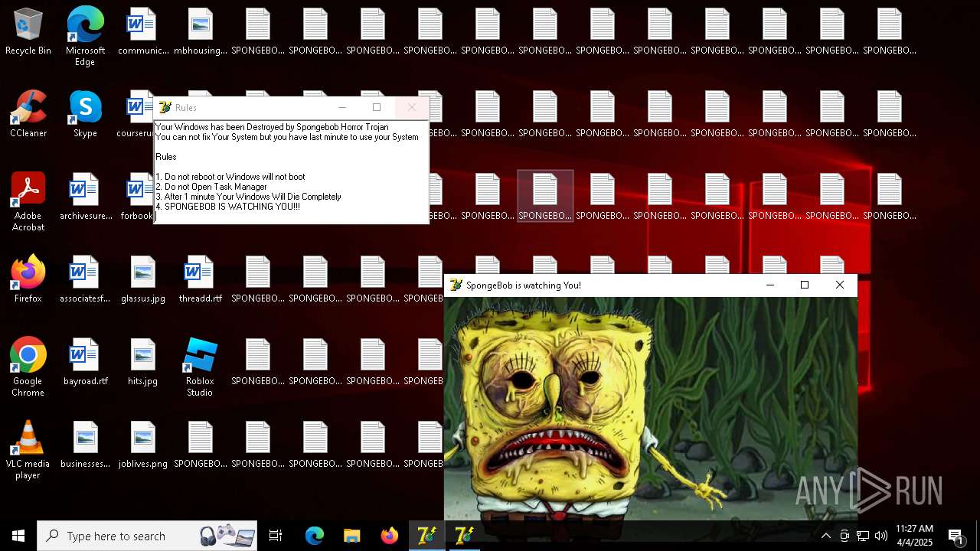Select the glassus.jpg image file
The width and height of the screenshot is (980, 551).
(143, 280)
